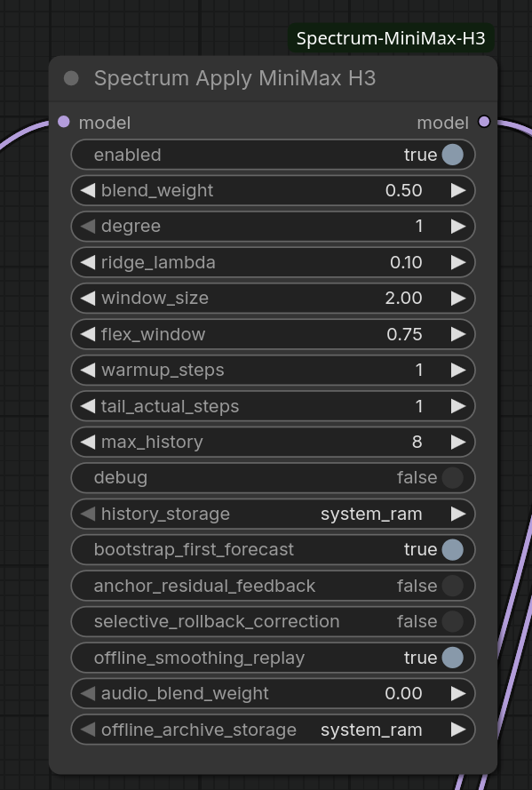The width and height of the screenshot is (532, 790).
Task: Cycle history_storage to next option arrow
Action: click(458, 514)
